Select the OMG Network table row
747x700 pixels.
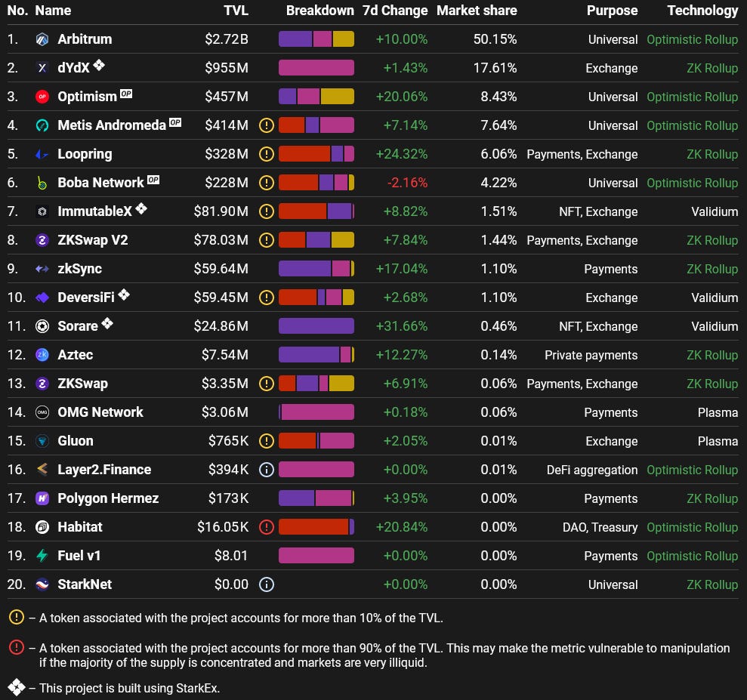click(x=373, y=412)
